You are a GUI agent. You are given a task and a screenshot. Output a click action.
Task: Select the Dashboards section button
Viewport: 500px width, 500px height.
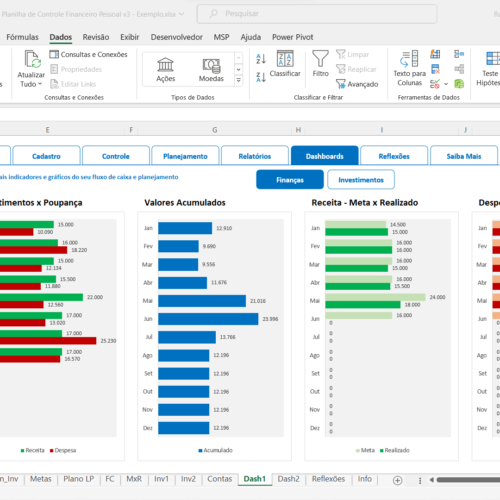[x=325, y=155]
